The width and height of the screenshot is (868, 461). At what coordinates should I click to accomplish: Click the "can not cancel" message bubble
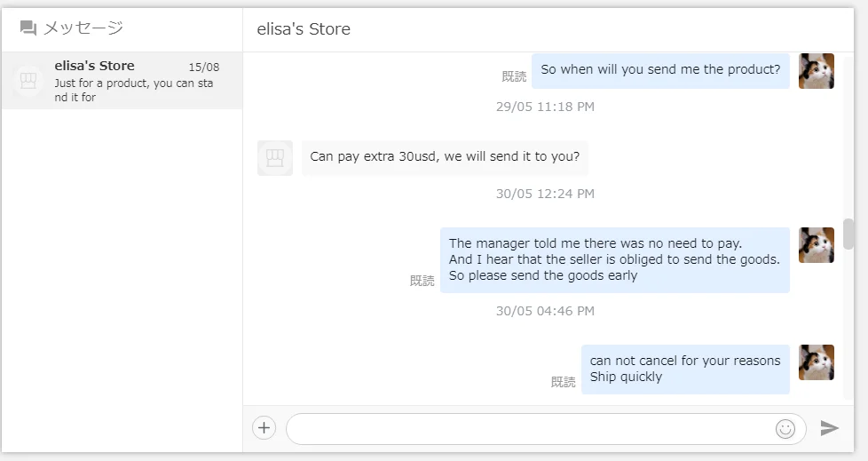click(684, 369)
